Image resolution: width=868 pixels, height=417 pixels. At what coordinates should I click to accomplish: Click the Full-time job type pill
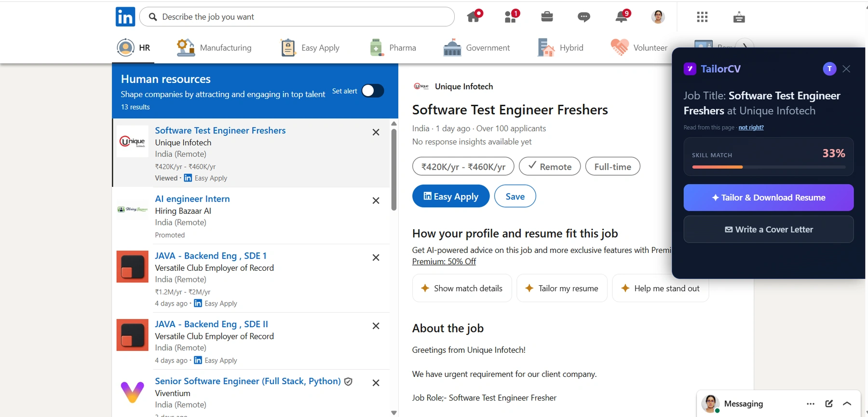tap(613, 167)
